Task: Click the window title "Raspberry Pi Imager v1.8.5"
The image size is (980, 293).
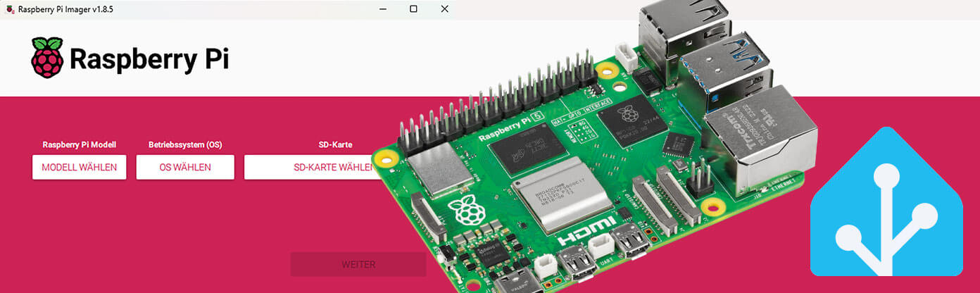Action: 68,9
